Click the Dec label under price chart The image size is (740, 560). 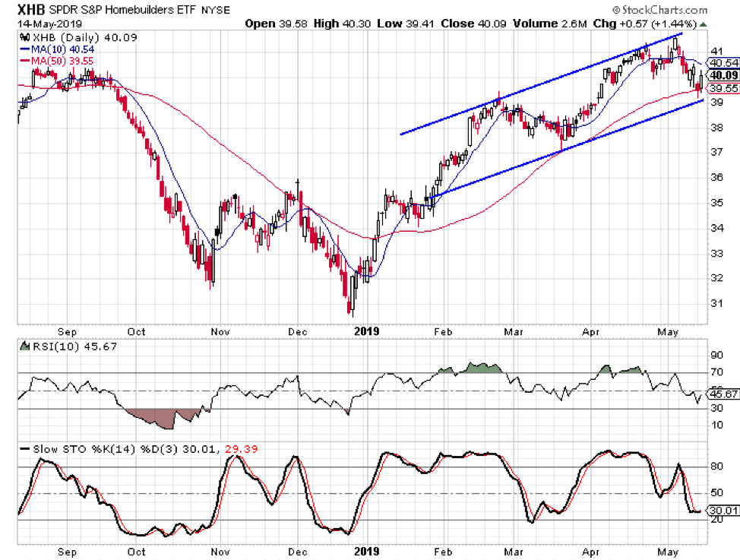click(298, 332)
